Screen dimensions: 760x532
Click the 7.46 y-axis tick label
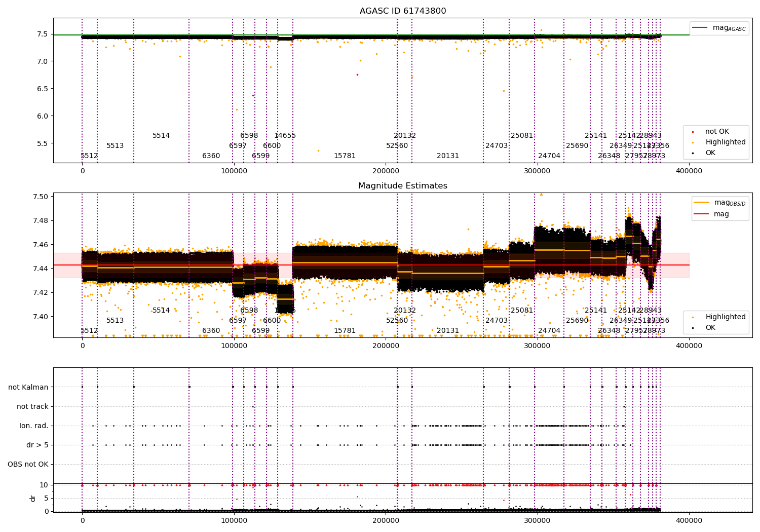tap(41, 245)
